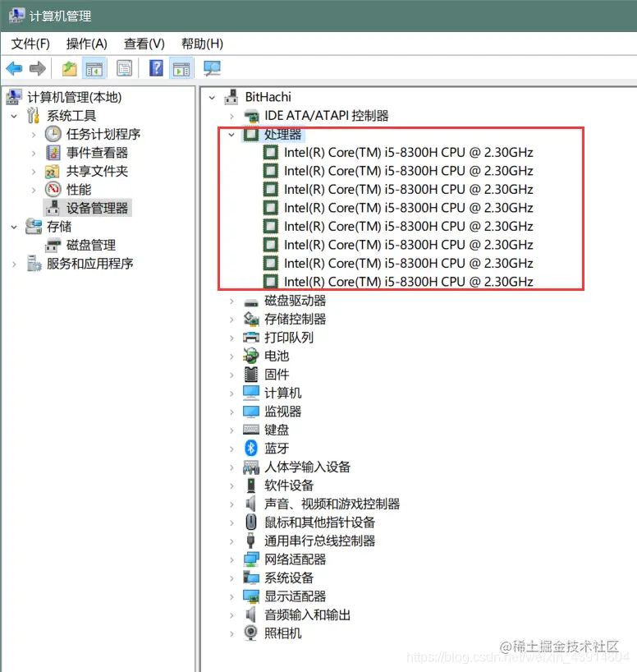Select 设备管理器 in the left tree
Viewport: 637px width, 672px height.
click(97, 209)
